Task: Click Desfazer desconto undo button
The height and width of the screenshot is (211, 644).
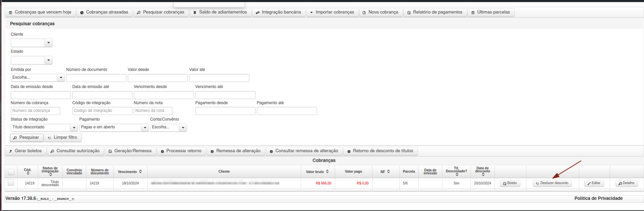Action: pos(552,183)
